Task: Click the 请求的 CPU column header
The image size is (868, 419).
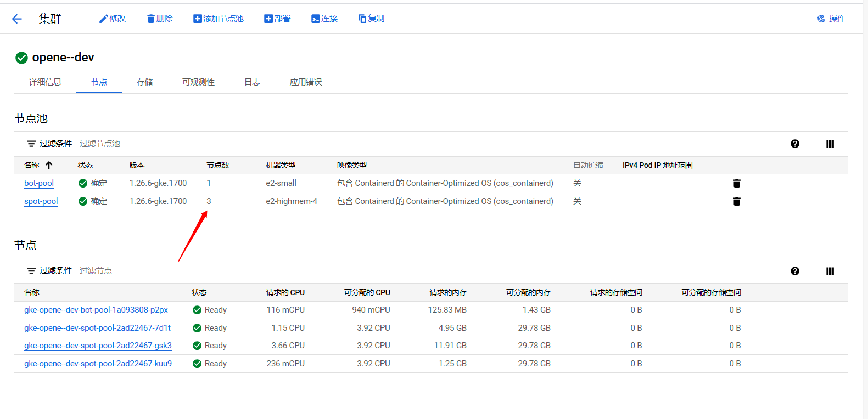Action: (285, 292)
